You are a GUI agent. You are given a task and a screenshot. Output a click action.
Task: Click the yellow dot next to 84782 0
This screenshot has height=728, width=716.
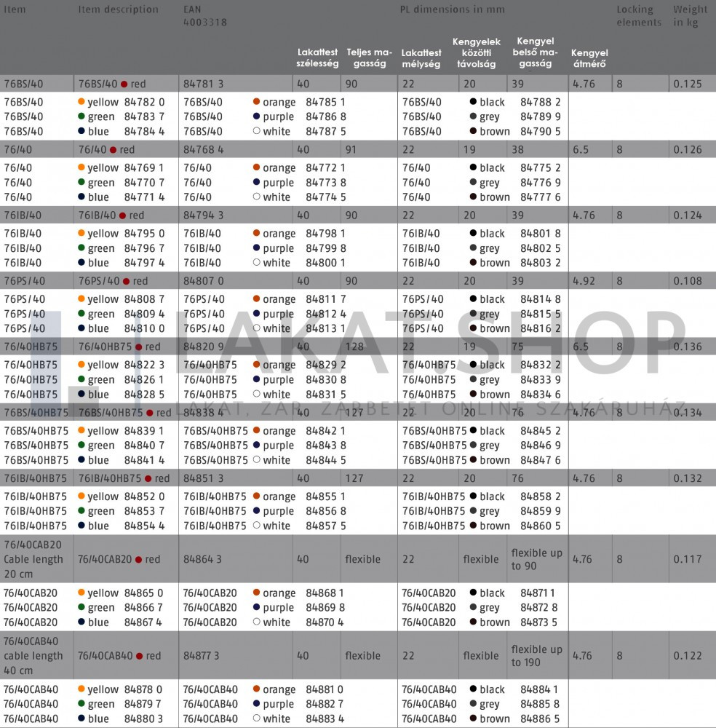pyautogui.click(x=81, y=103)
